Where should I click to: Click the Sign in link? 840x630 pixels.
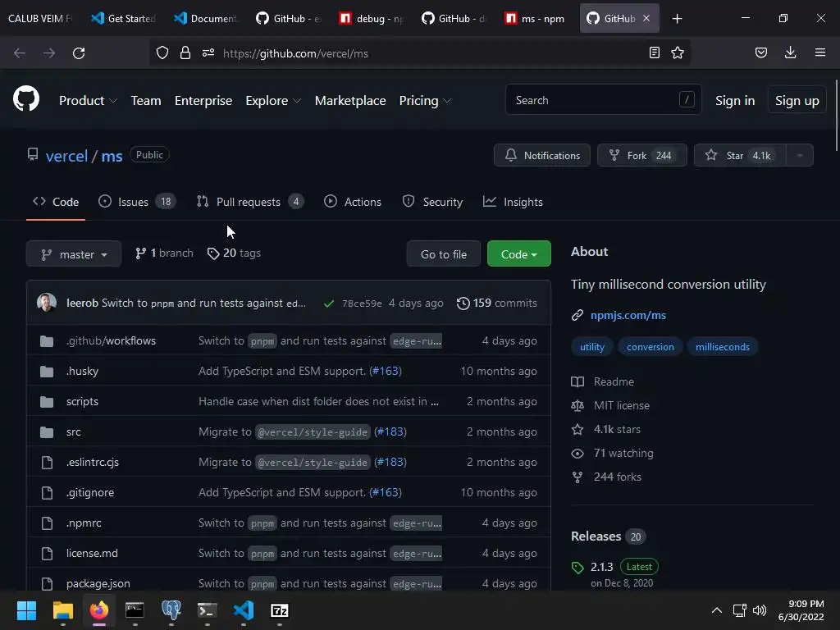click(735, 101)
